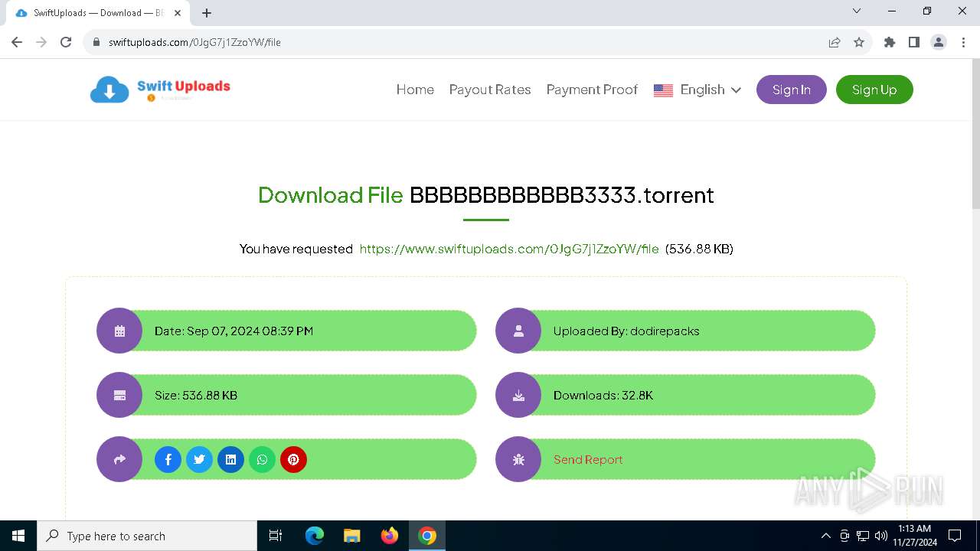Open volume control in system tray
This screenshot has width=980, height=551.
880,536
